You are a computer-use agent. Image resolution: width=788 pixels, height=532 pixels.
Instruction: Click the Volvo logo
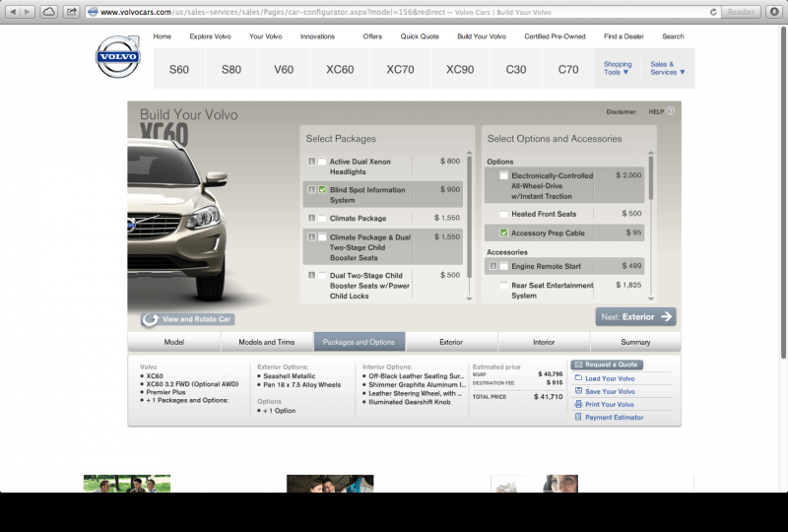coord(118,56)
